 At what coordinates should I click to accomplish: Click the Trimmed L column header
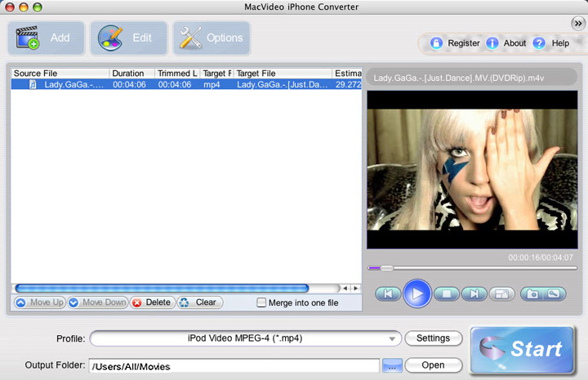tap(177, 74)
